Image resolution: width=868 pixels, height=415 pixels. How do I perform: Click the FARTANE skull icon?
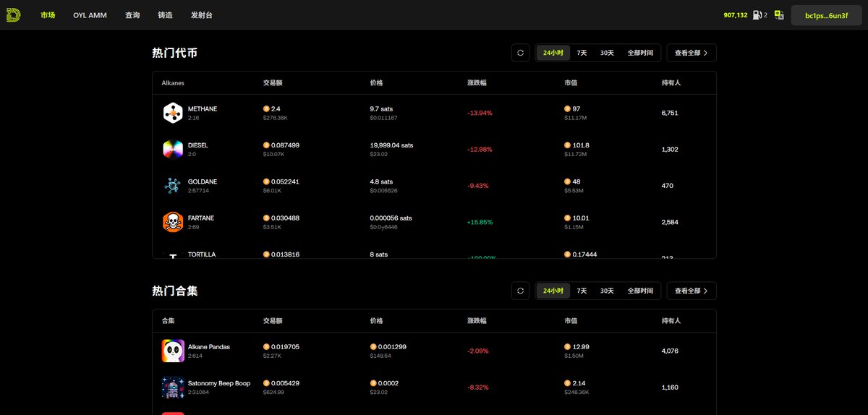(173, 222)
